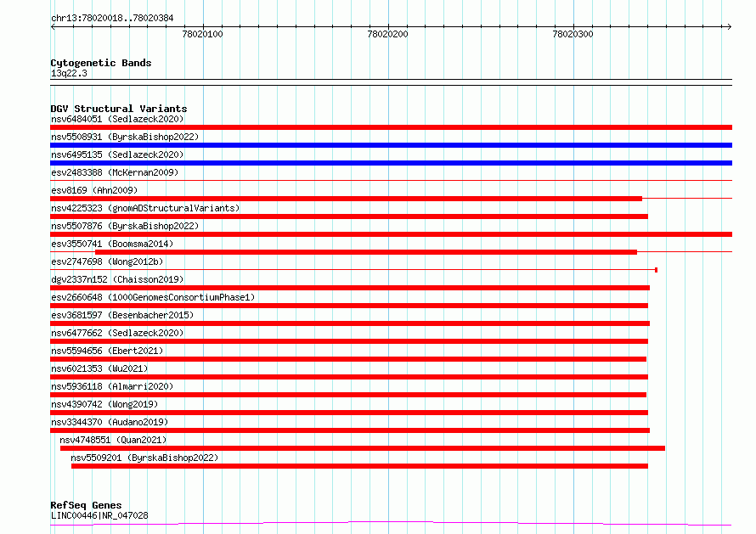
Task: Click the 78020200 ruler tick label
Action: [387, 34]
